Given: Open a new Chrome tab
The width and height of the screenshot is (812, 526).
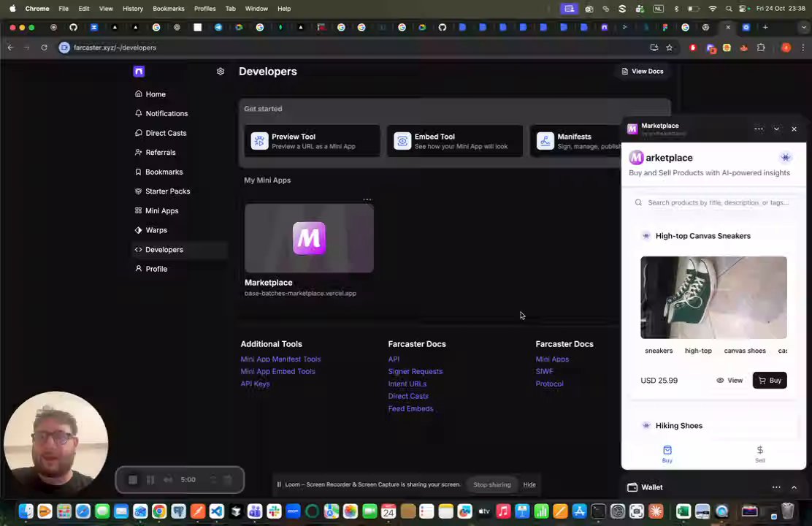Looking at the screenshot, I should tap(765, 28).
